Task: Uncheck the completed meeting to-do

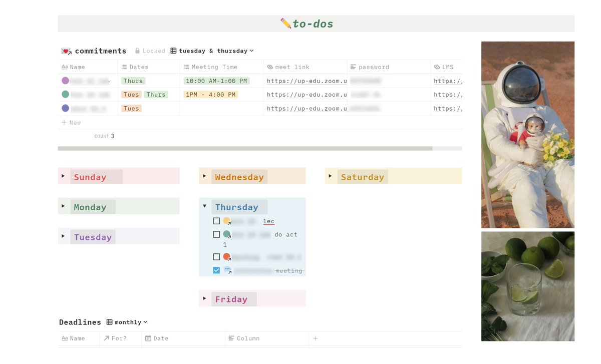Action: [216, 270]
